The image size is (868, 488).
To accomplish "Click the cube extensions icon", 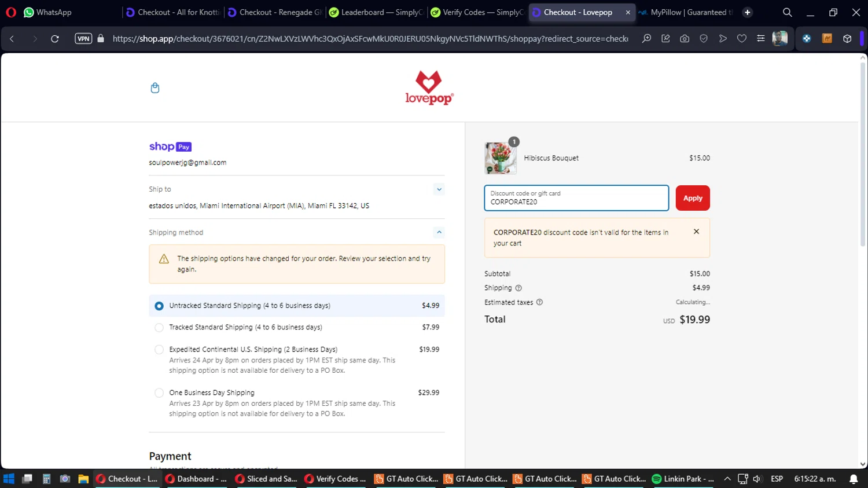I will tap(847, 39).
